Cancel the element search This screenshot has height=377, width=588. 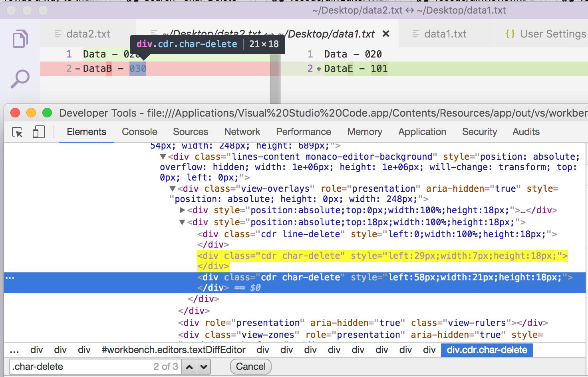(x=250, y=367)
